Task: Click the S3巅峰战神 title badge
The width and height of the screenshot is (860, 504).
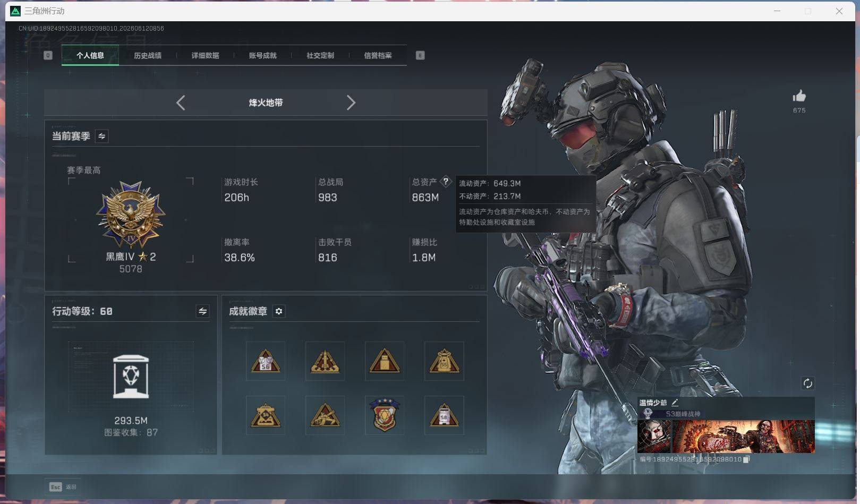Action: tap(683, 414)
